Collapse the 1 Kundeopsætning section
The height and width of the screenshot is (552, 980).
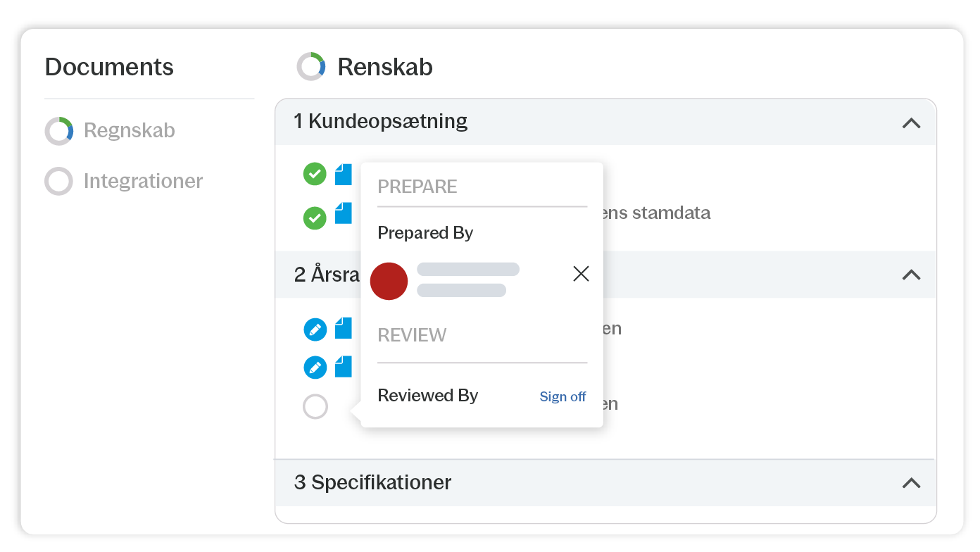click(911, 123)
